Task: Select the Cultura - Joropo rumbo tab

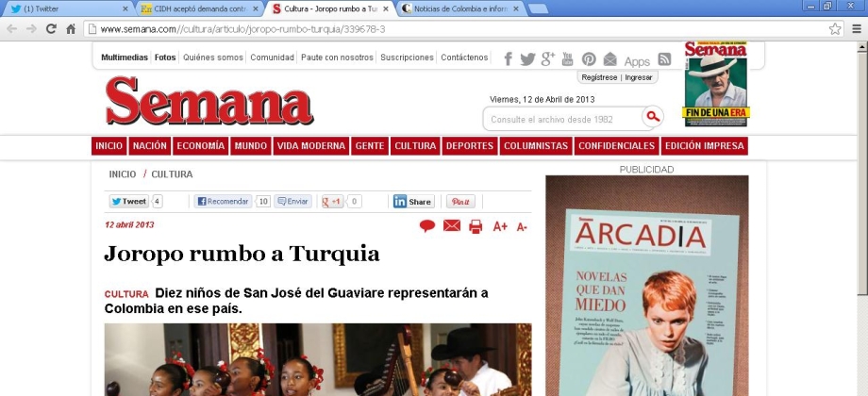Action: tap(330, 8)
